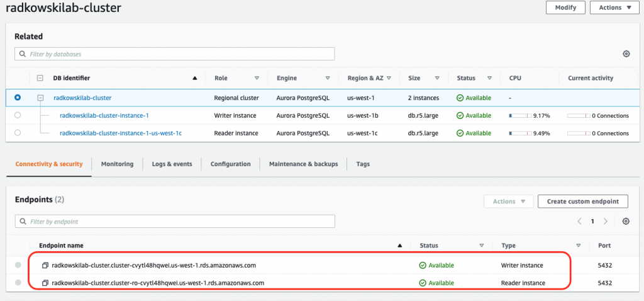644x301 pixels.
Task: Collapse all rows via header tree toggle
Action: (x=40, y=78)
